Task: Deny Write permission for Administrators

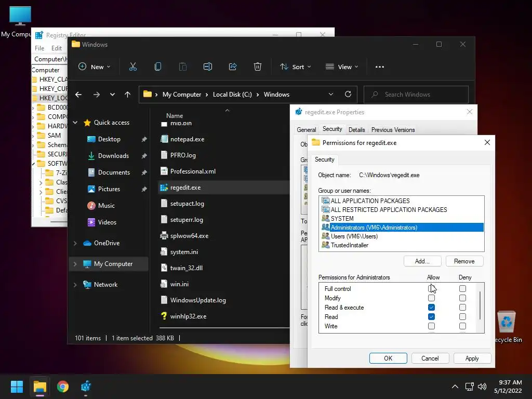Action: pos(462,326)
